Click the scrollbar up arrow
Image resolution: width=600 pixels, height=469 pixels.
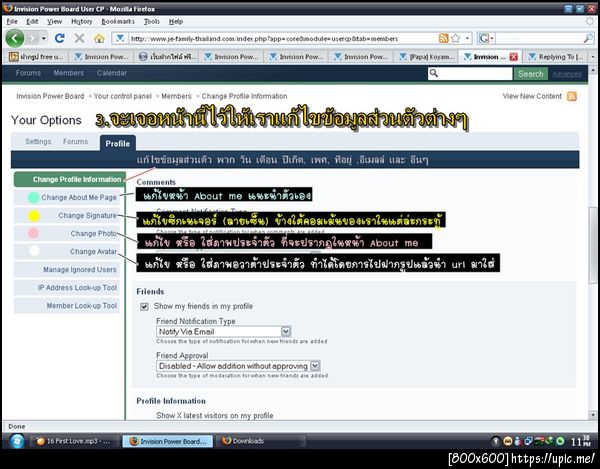coord(593,70)
